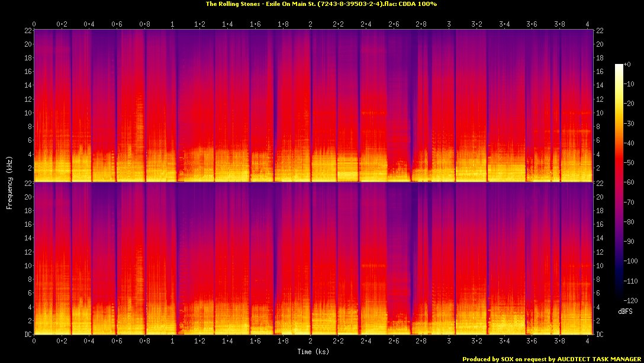Click the "Frequency (kHz)" axis label
The height and width of the screenshot is (363, 644).
point(9,182)
